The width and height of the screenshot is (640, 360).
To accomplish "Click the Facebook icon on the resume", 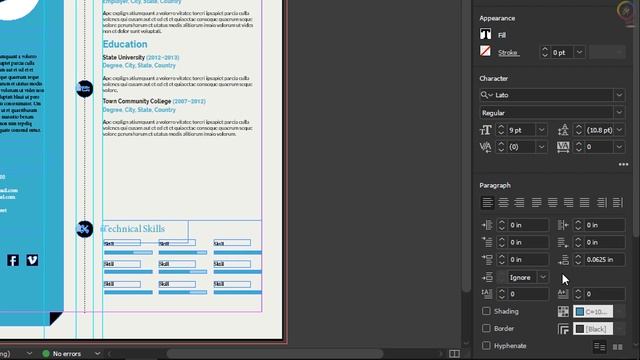I will tap(13, 260).
